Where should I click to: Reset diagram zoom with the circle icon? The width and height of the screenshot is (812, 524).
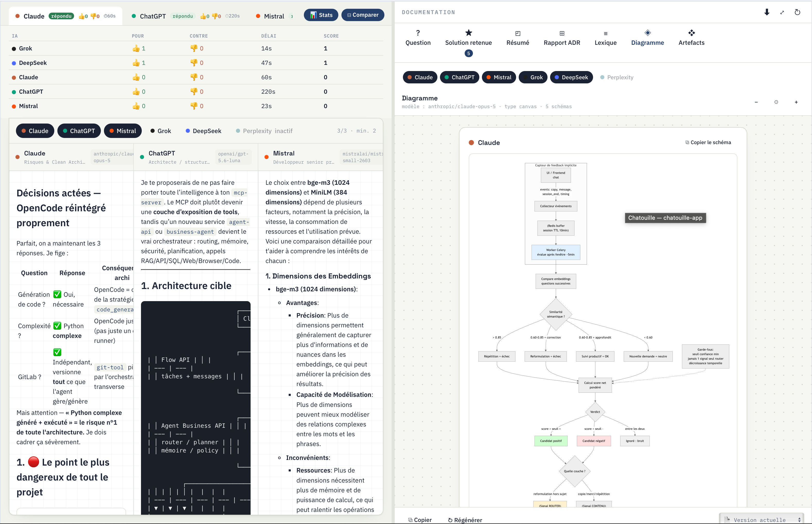pyautogui.click(x=776, y=102)
